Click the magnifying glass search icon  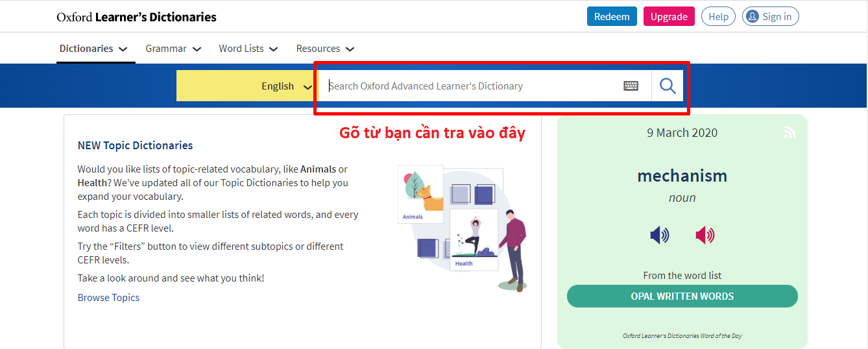[668, 86]
